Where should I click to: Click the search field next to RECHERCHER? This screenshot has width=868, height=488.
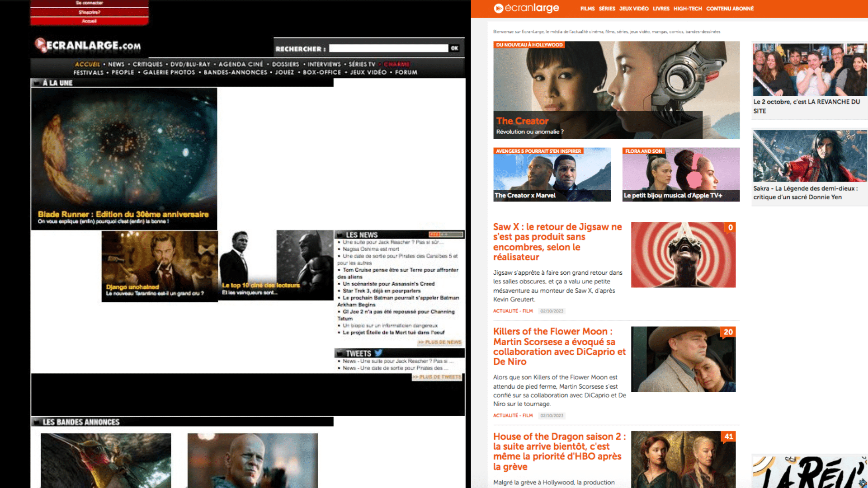388,48
